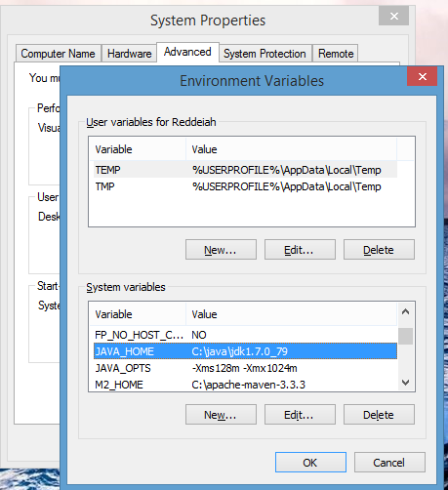Select the FP_NO_HOST_C... system variable

point(245,335)
